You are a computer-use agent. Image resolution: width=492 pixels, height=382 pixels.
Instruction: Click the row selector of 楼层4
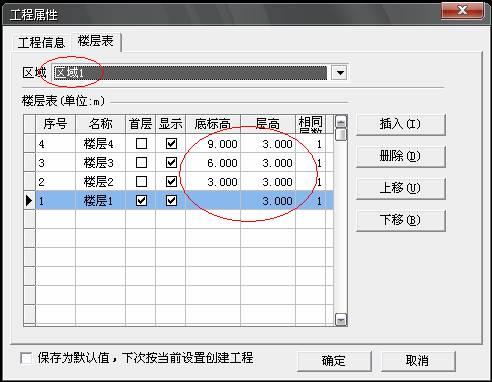tap(29, 144)
